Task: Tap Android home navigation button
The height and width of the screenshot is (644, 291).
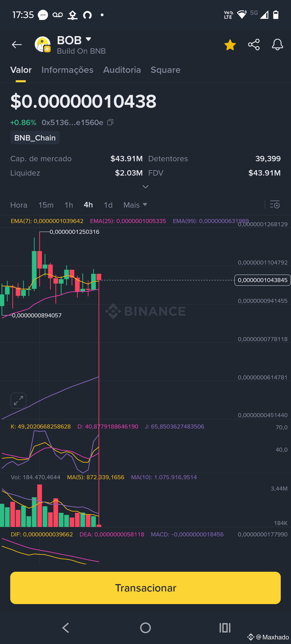Action: point(145,628)
